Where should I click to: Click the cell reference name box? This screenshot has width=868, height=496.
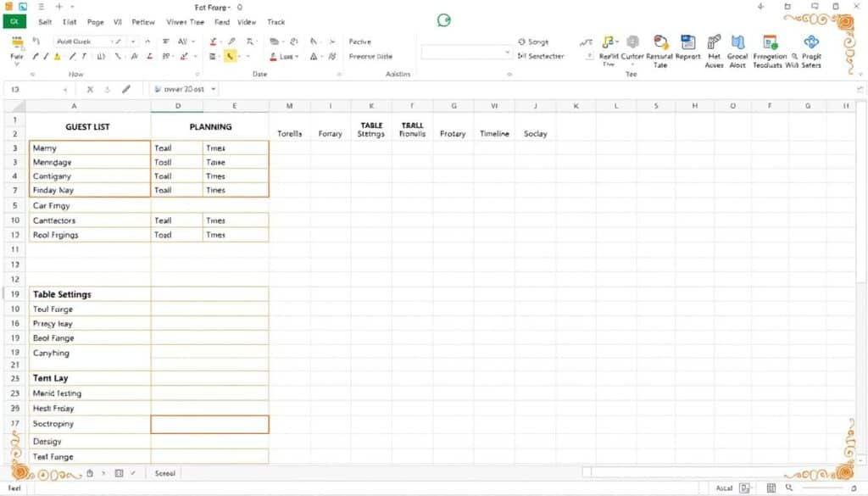39,89
